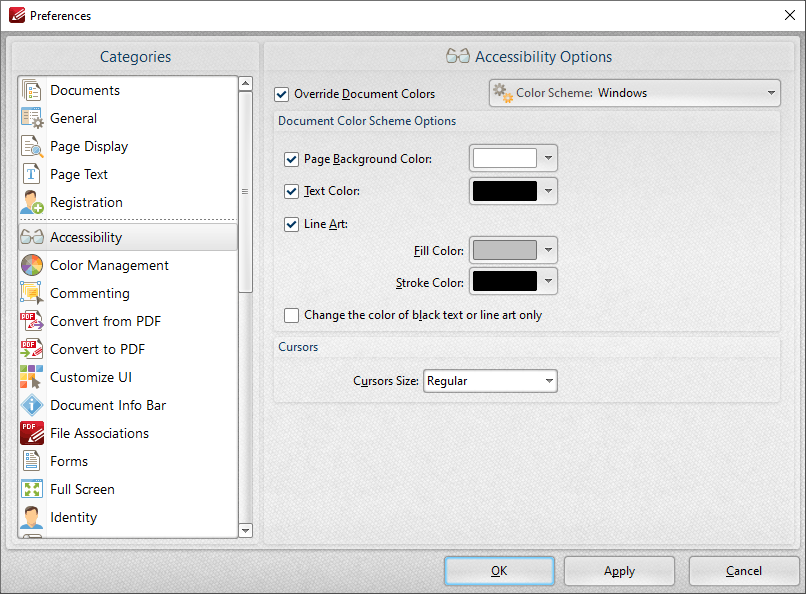Select the Full Screen category label
This screenshot has height=594, width=806.
point(82,489)
